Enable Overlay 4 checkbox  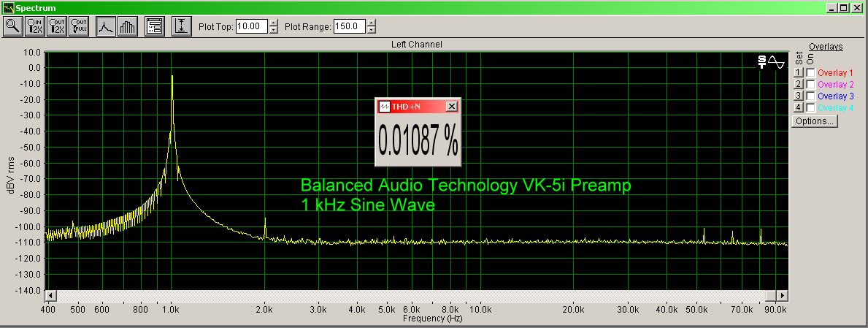pyautogui.click(x=810, y=107)
